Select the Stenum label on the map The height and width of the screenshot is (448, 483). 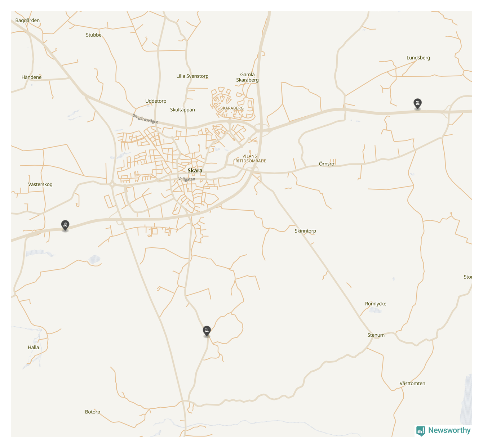(x=376, y=335)
